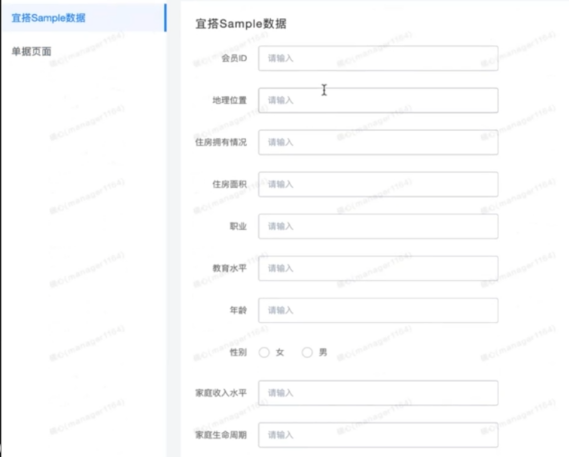Click the 职业 field label
570x457 pixels.
pos(238,226)
